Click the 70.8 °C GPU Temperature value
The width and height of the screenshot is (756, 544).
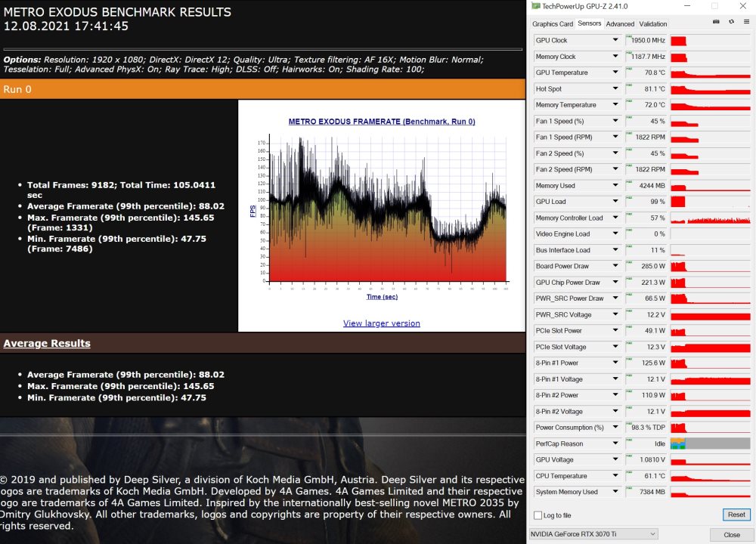(x=646, y=73)
